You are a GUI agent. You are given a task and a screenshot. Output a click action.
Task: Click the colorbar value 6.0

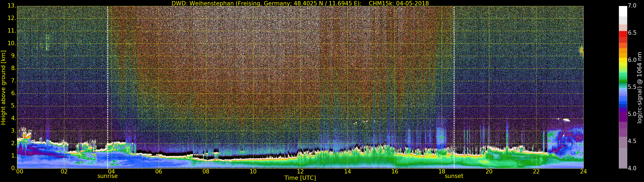(632, 60)
